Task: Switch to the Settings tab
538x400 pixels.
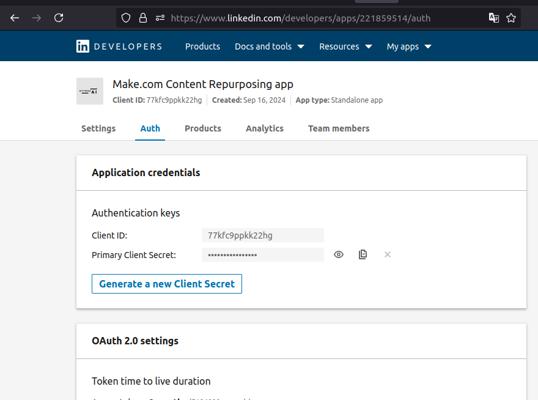Action: click(x=98, y=129)
